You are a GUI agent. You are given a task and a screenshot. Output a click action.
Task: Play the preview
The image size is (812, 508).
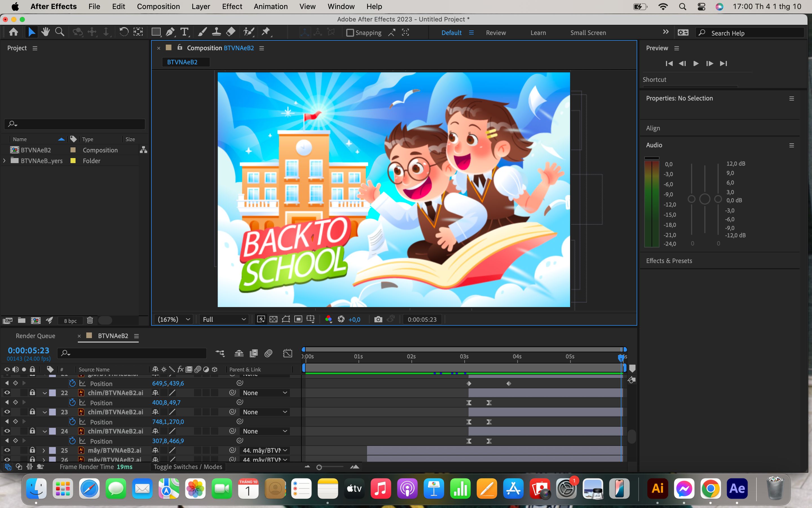pos(696,63)
